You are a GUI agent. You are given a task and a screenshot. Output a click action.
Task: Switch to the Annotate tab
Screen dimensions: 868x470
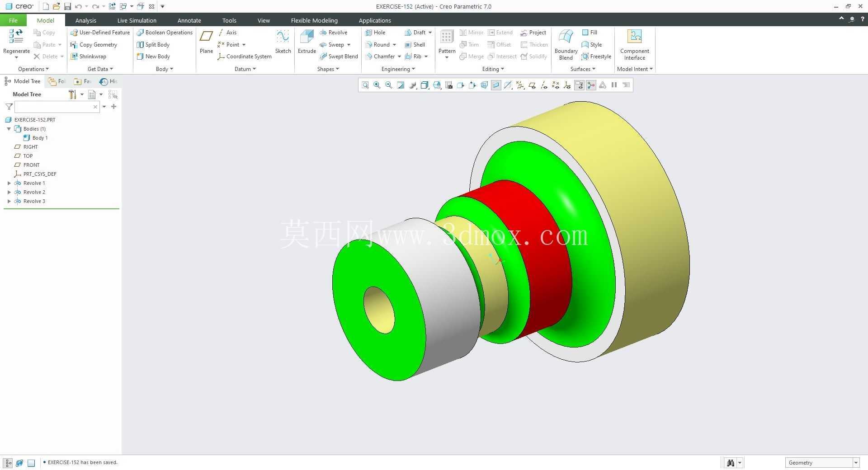click(189, 20)
